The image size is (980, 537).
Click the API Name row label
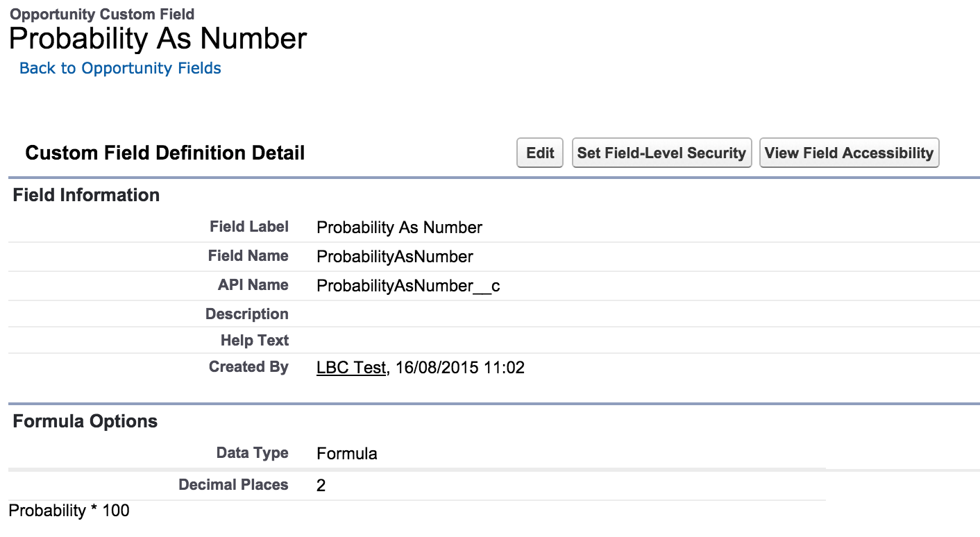[253, 285]
